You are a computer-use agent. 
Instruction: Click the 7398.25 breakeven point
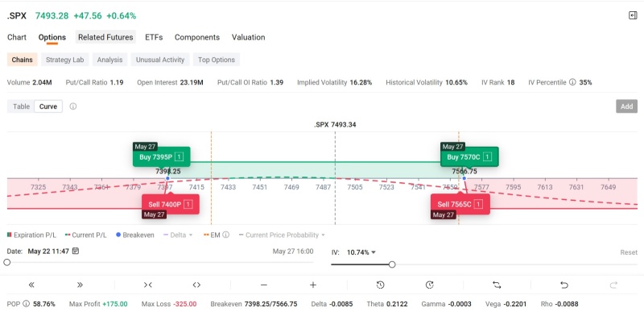[167, 178]
